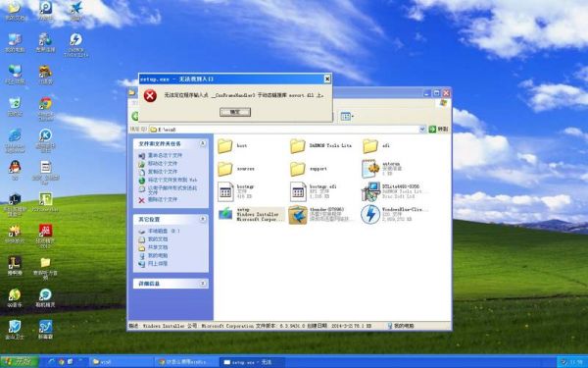Click the system tray clock
The width and height of the screenshot is (588, 368).
tap(577, 362)
